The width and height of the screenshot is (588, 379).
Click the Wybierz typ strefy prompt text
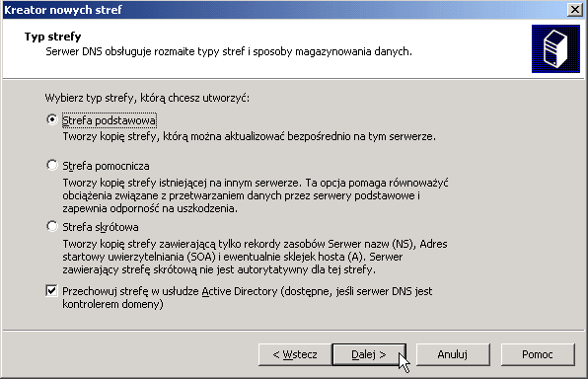(147, 98)
